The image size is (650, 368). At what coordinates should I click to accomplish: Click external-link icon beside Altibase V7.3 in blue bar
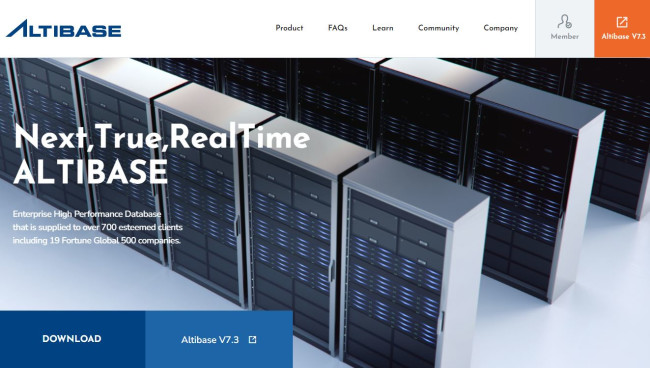tap(252, 340)
